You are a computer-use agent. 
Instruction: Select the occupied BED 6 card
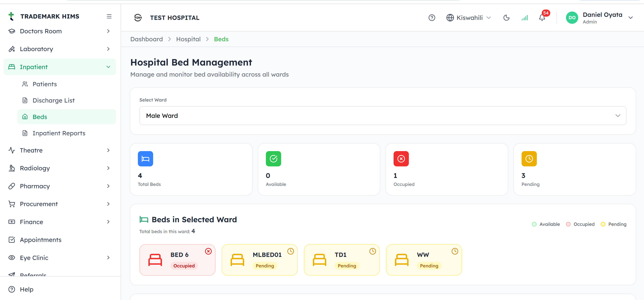(178, 260)
